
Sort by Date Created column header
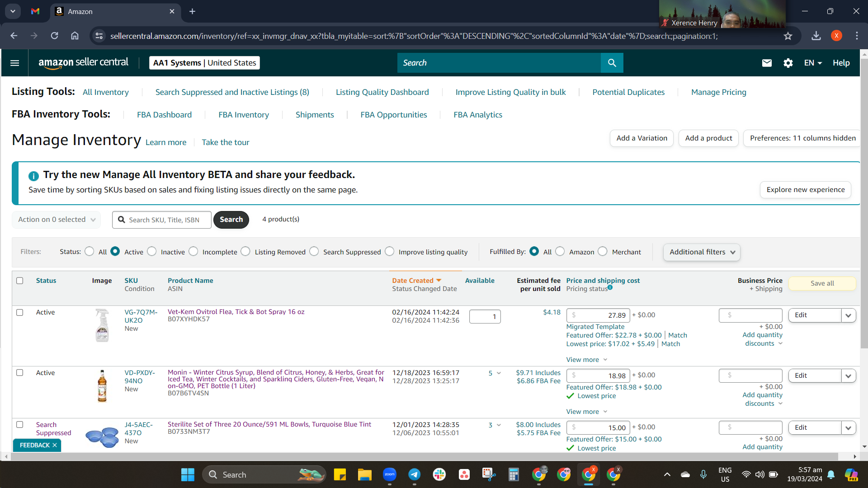[417, 281]
